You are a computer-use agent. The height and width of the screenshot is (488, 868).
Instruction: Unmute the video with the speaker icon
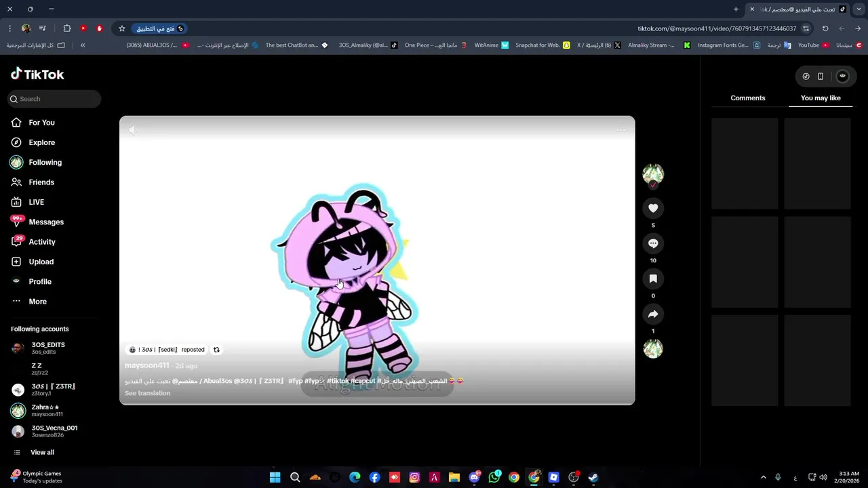click(x=133, y=129)
